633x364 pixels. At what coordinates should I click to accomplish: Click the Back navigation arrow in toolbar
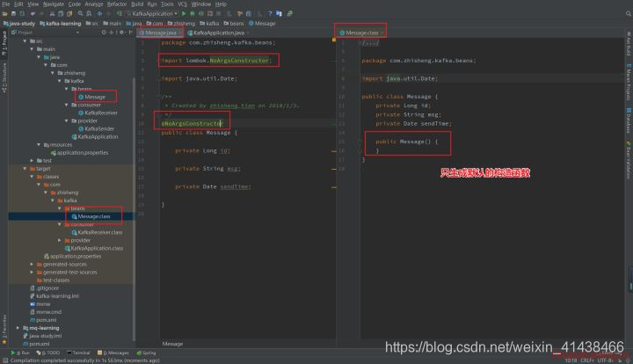(x=99, y=14)
